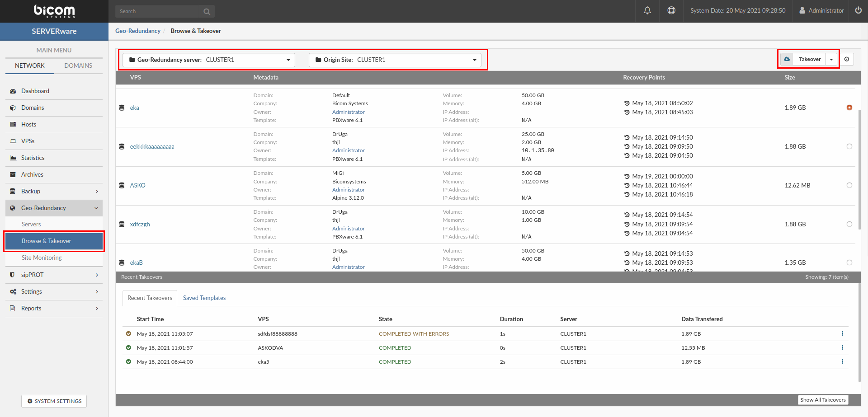Click the Show All Takeovers button
The image size is (868, 417).
tap(822, 400)
